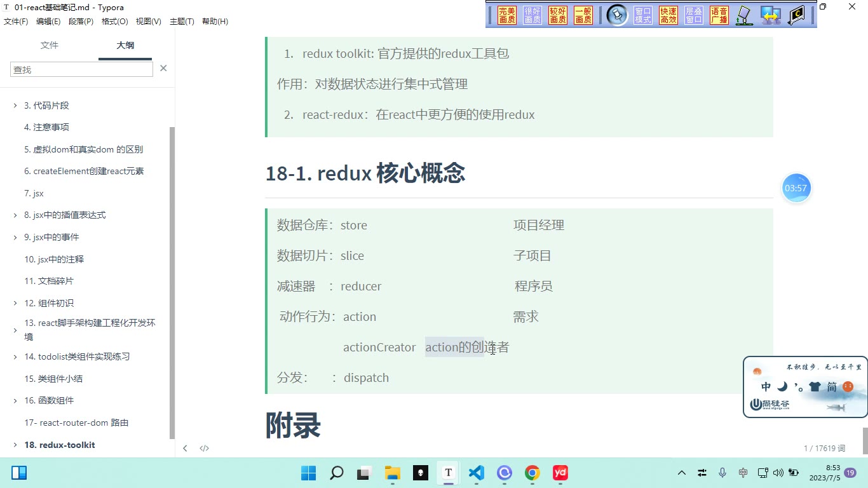Open the 文件(F) menu
868x488 pixels.
[16, 21]
